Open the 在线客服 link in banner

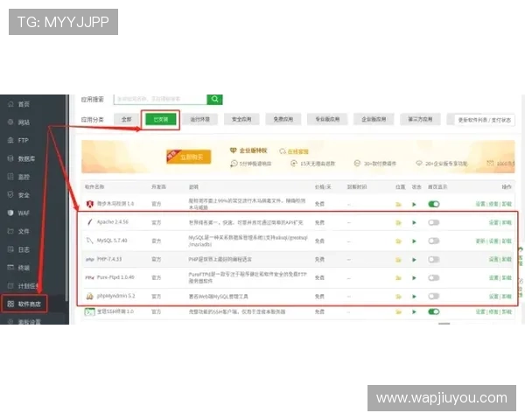click(294, 151)
